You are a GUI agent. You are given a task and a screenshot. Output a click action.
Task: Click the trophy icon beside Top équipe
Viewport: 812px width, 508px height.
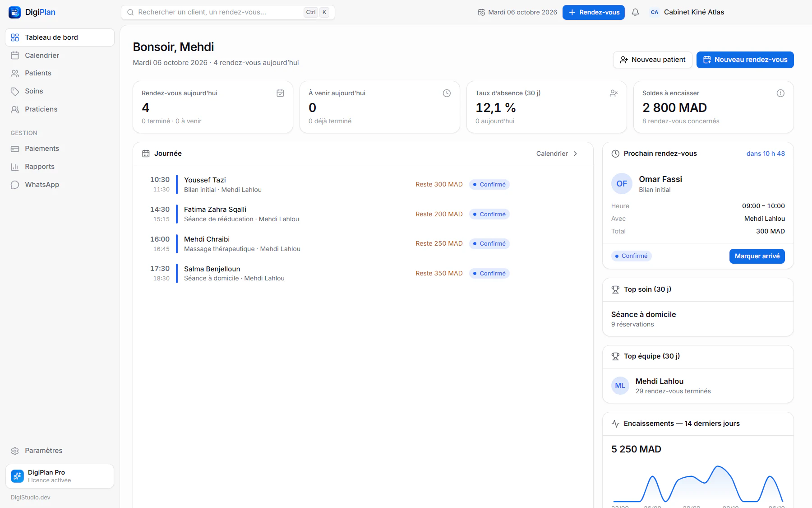point(615,356)
